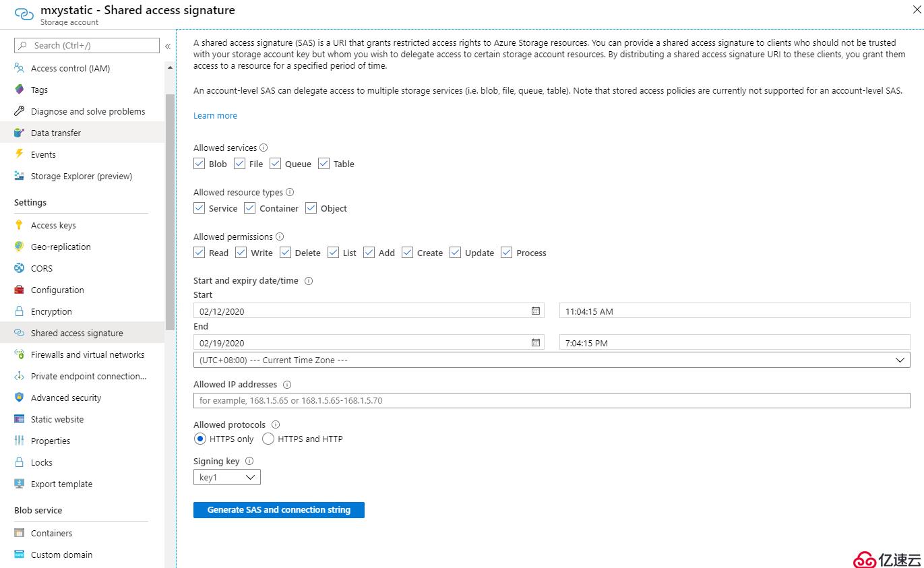This screenshot has width=924, height=568.
Task: Click the Allowed IP addresses input field
Action: point(551,400)
